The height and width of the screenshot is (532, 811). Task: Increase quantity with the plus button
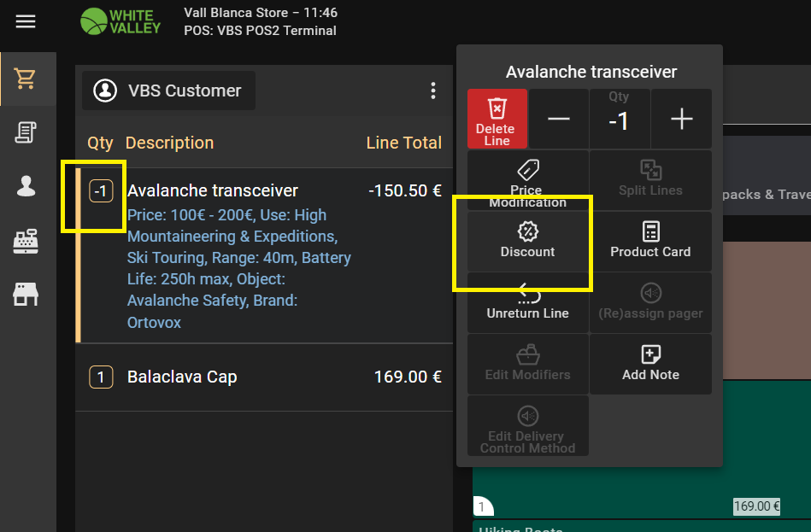click(x=681, y=120)
